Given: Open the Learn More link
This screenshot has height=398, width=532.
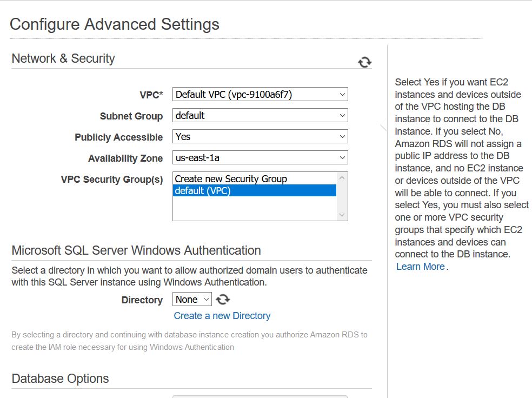Looking at the screenshot, I should point(420,267).
